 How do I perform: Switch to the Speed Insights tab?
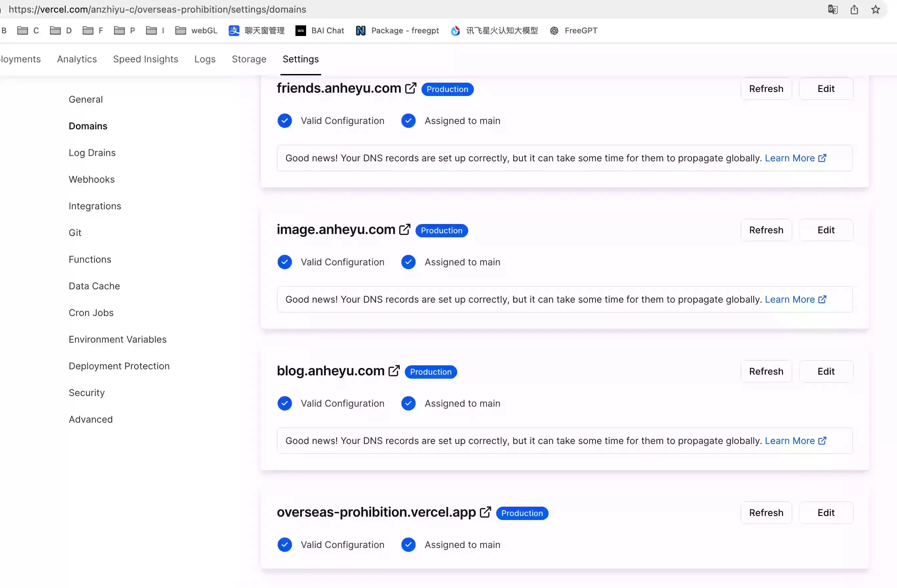(x=145, y=59)
